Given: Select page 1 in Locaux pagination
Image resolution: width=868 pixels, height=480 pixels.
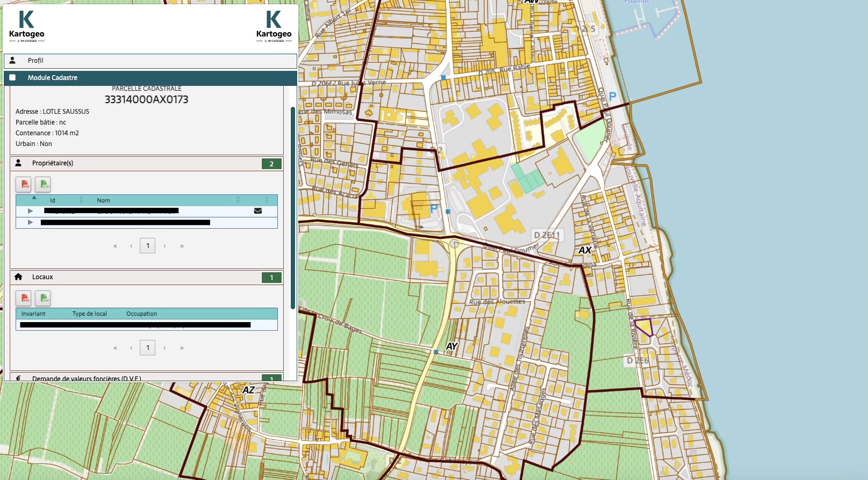Looking at the screenshot, I should [148, 348].
